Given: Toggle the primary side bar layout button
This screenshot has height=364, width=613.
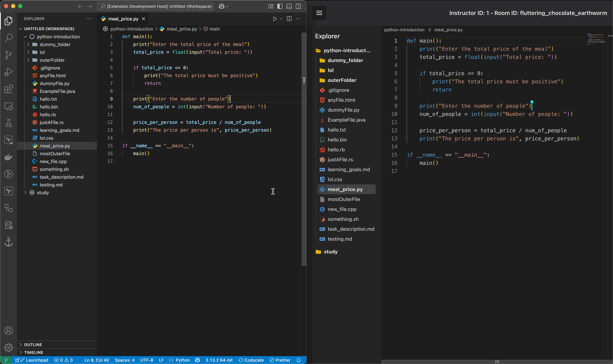Looking at the screenshot, I should tap(280, 6).
